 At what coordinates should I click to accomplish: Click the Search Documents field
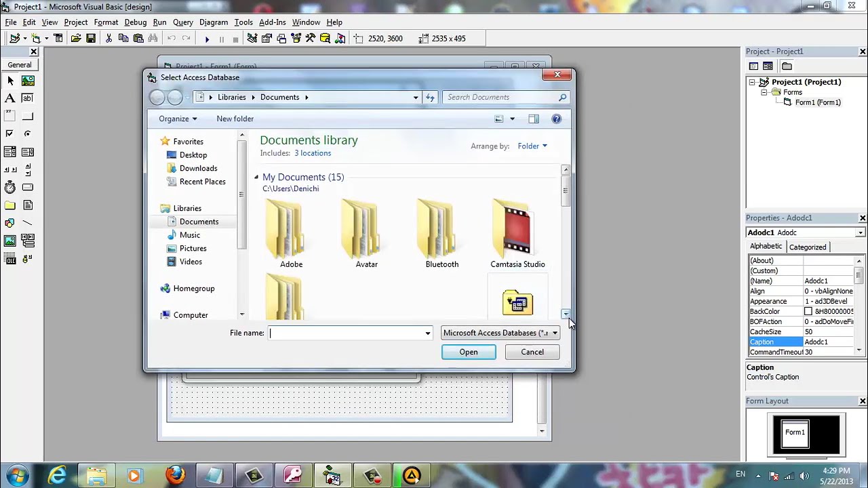(506, 97)
